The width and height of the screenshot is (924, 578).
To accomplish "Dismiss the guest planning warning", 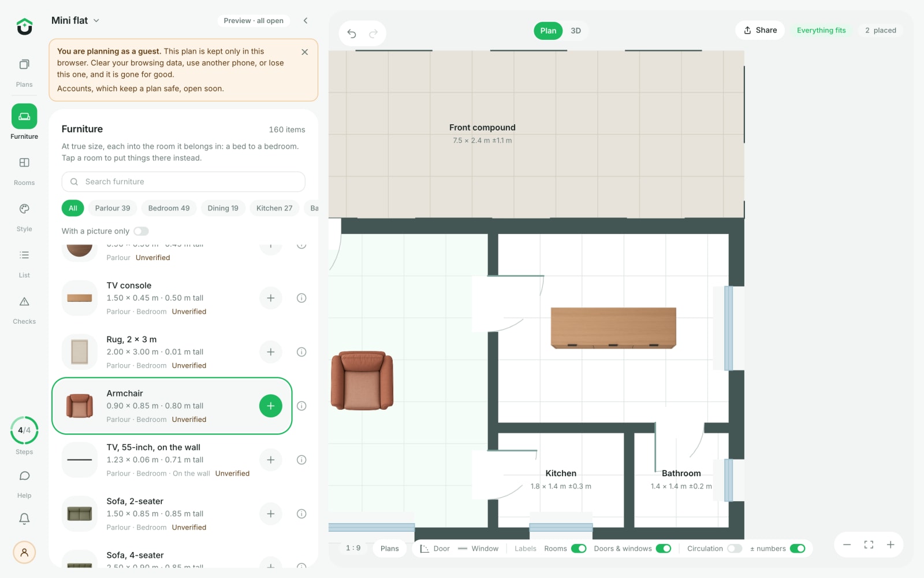I will click(x=305, y=52).
